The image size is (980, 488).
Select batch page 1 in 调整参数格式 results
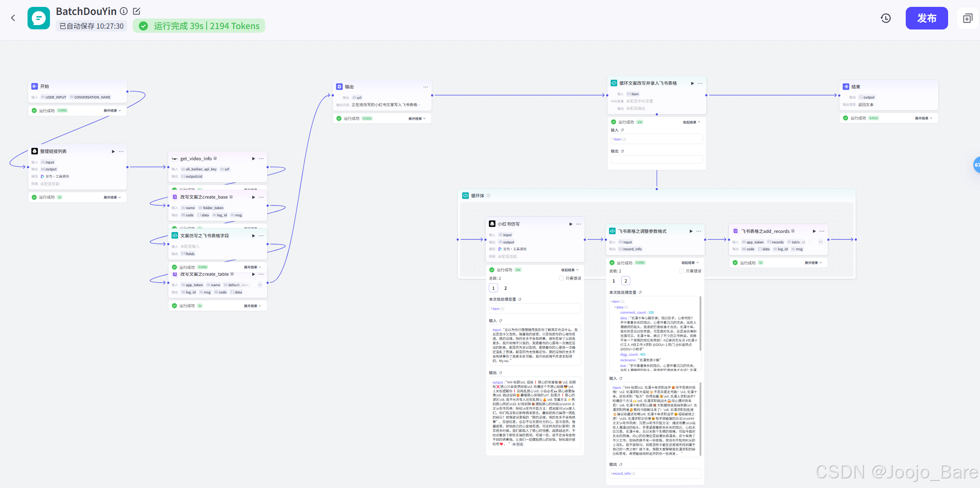point(614,281)
